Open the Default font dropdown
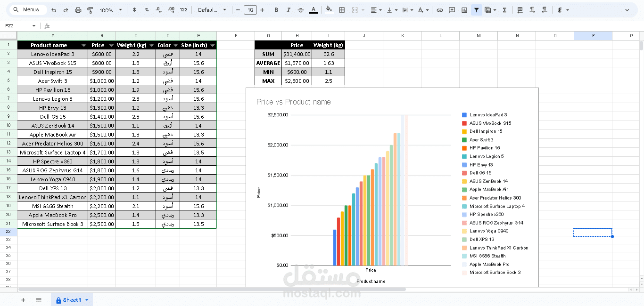The width and height of the screenshot is (644, 306). 212,10
